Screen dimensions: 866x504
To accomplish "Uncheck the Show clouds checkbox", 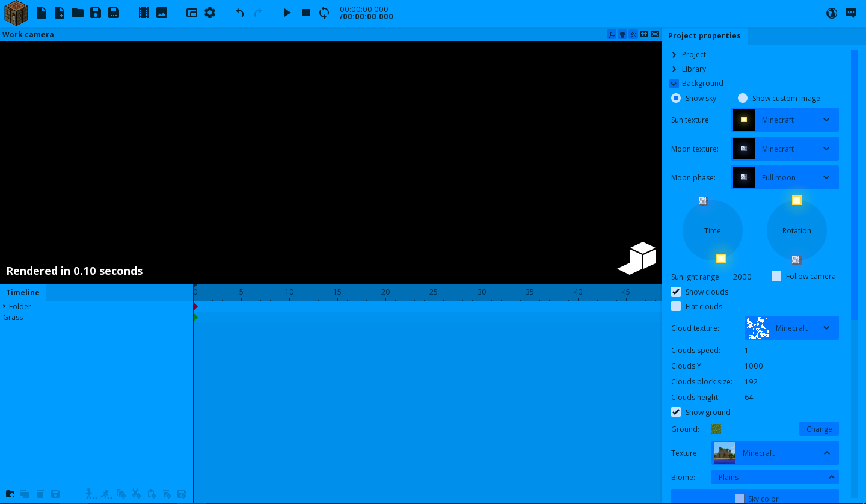I will 676,292.
